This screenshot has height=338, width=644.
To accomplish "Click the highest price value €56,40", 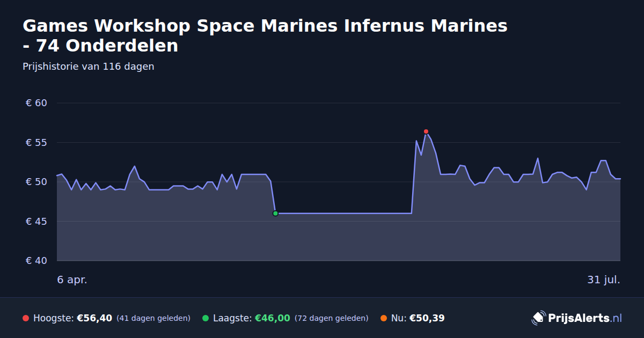I will coord(94,318).
